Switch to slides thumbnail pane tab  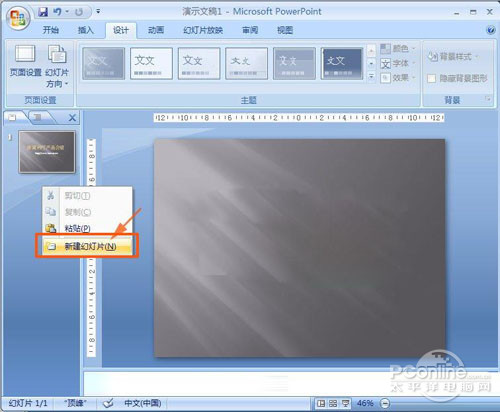tap(13, 117)
